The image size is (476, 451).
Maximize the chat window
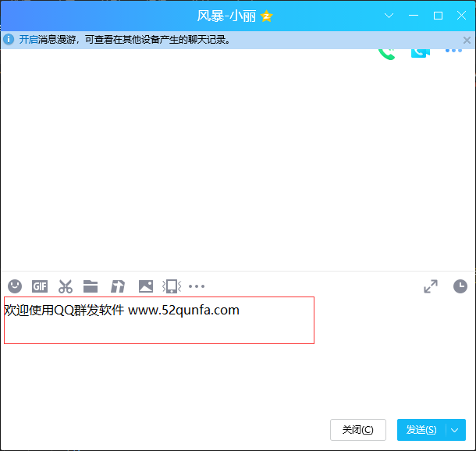click(x=438, y=16)
